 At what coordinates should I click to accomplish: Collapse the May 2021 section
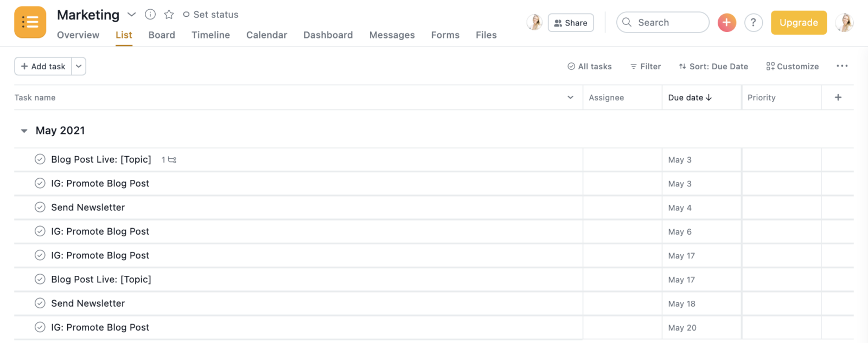pos(24,131)
